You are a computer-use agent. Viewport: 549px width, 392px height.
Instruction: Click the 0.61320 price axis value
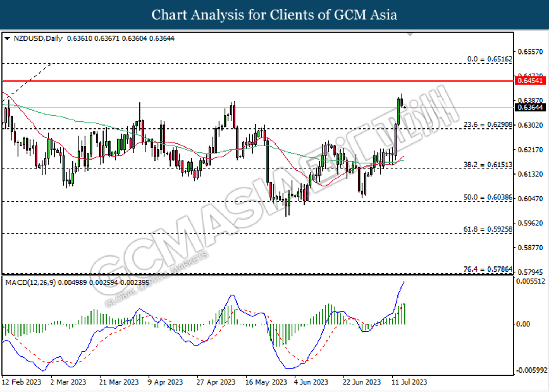530,174
